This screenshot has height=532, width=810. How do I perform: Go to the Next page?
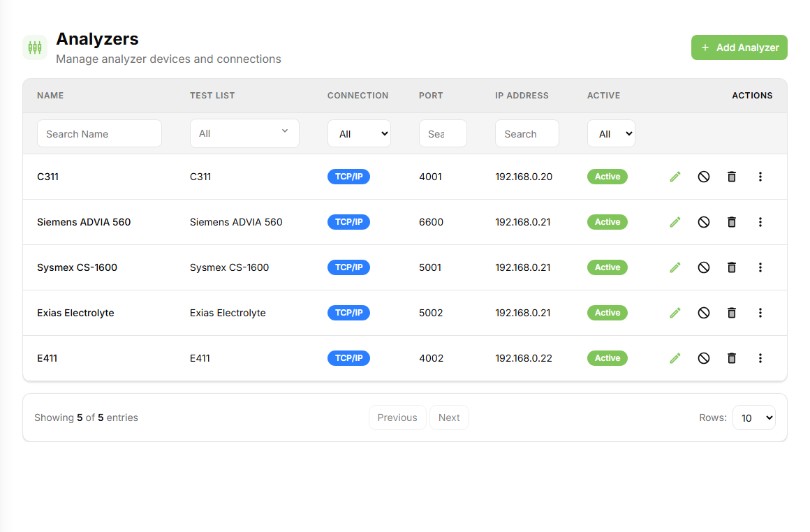click(449, 418)
